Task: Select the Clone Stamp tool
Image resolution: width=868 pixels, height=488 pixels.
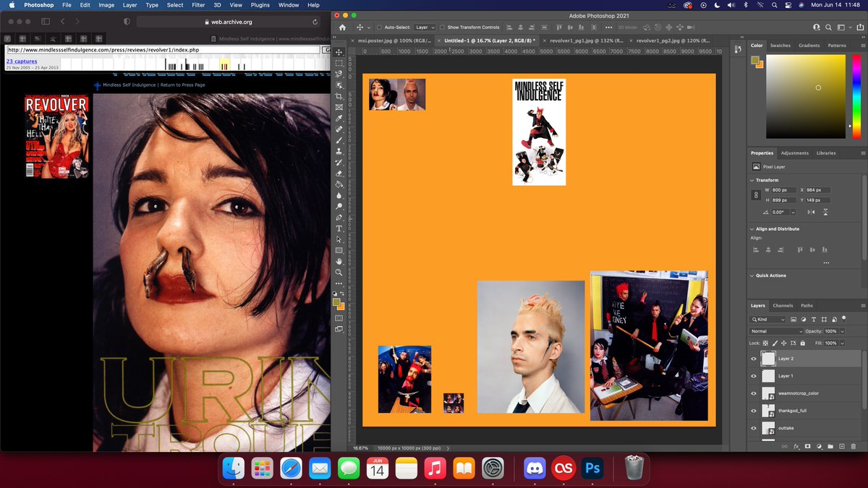Action: coord(339,151)
